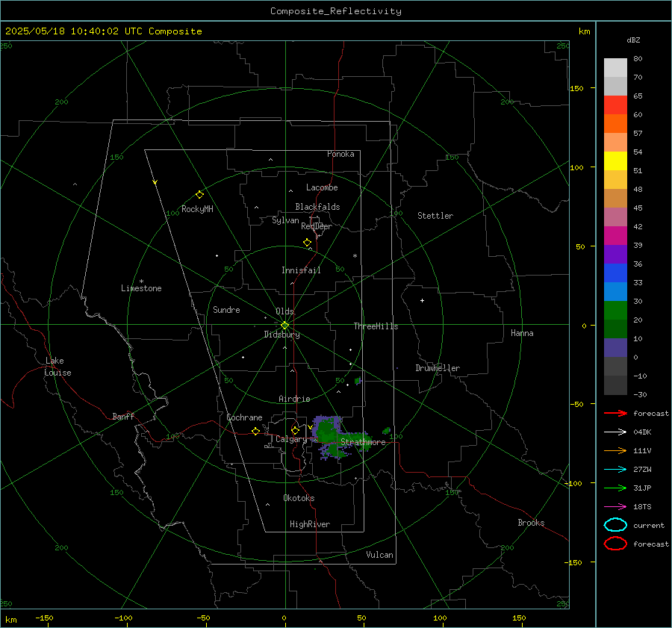Image resolution: width=672 pixels, height=628 pixels.
Task: Click the HighRiver city label
Action: pyautogui.click(x=310, y=524)
